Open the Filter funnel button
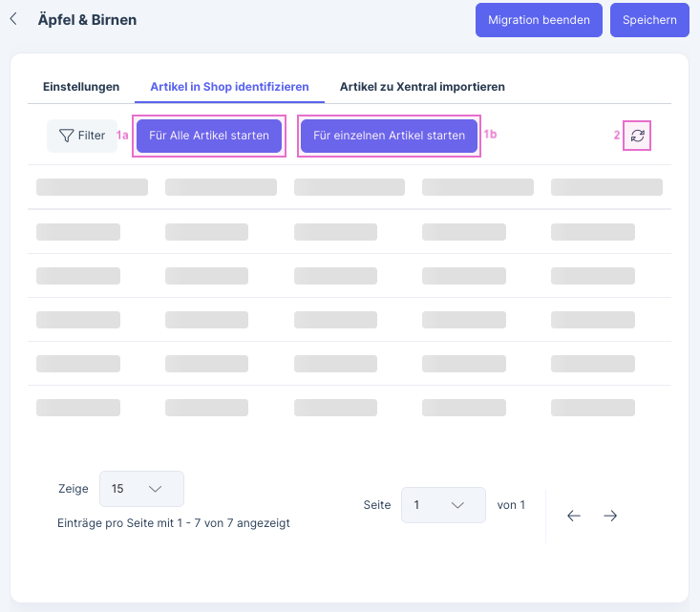The width and height of the screenshot is (700, 612). (x=82, y=136)
